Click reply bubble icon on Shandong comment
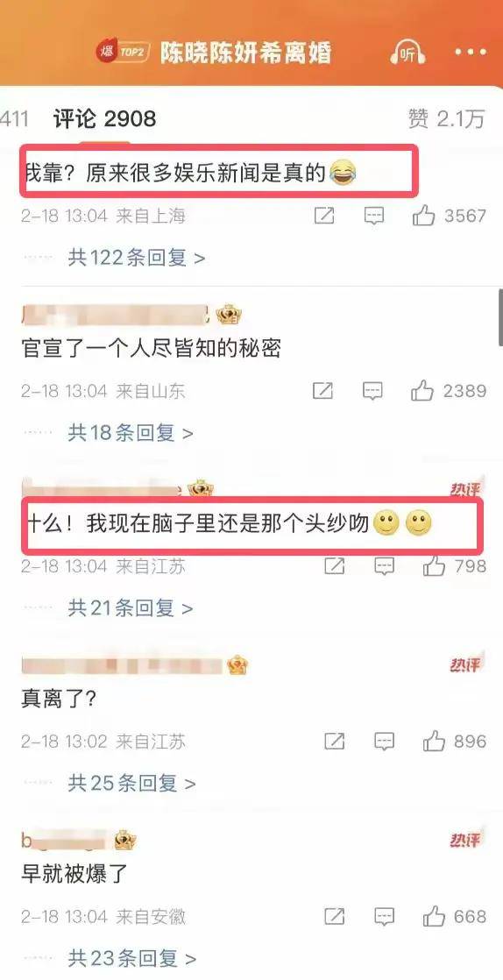The height and width of the screenshot is (980, 503). click(x=372, y=391)
